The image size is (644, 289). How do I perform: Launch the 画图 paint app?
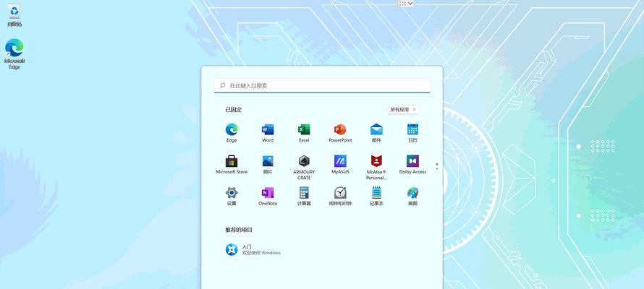click(x=412, y=197)
